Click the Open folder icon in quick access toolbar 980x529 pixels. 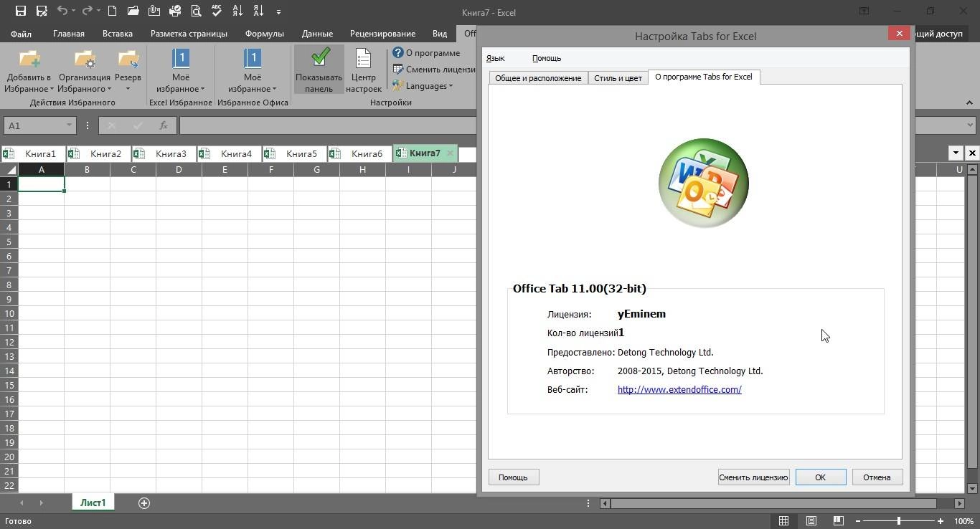click(133, 11)
